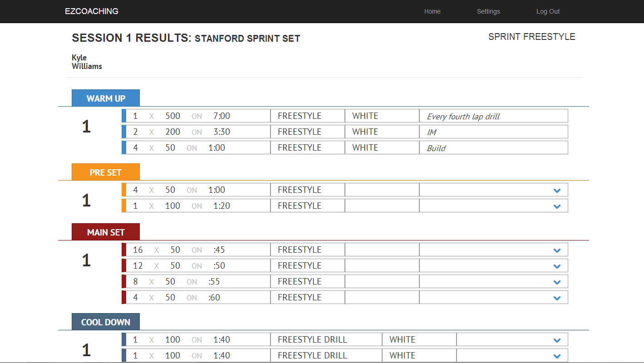Expand dropdown for 4 x 50 pre set row

point(557,191)
